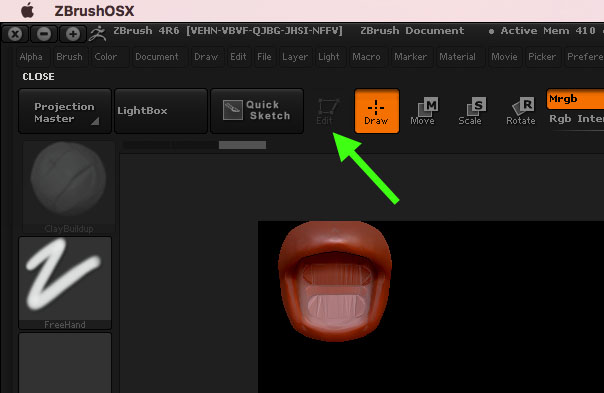Click the ZBrush Document title text
The image size is (604, 393).
click(412, 31)
